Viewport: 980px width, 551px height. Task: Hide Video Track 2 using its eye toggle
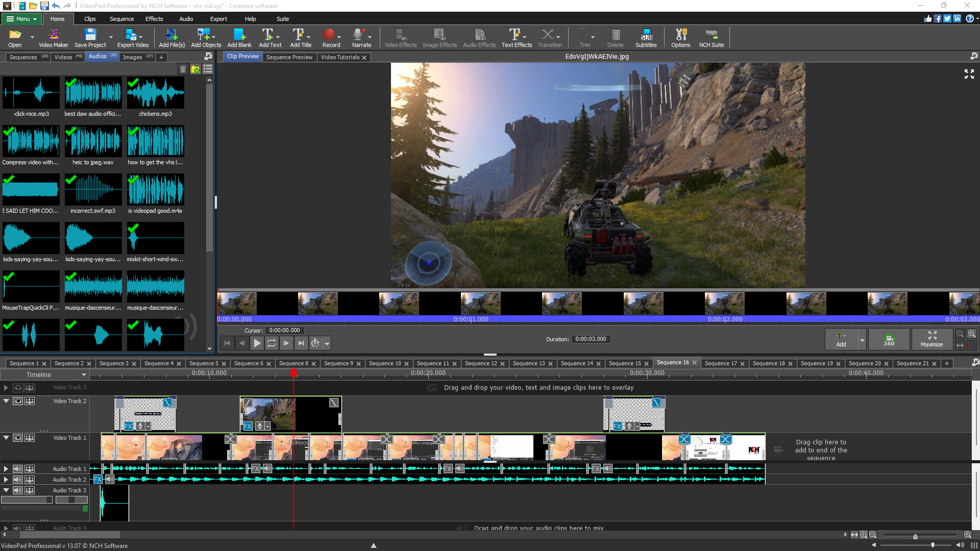pyautogui.click(x=18, y=401)
